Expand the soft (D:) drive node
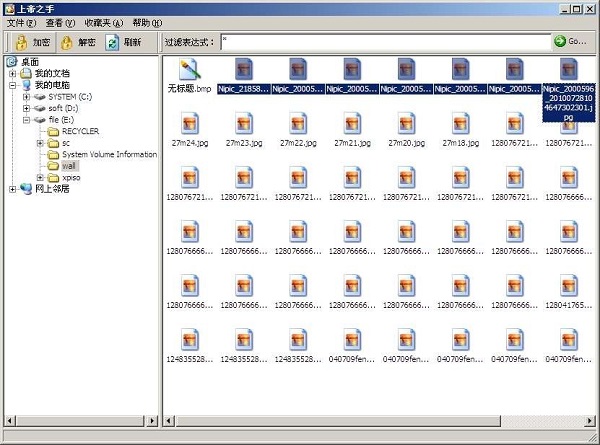 tap(26, 108)
